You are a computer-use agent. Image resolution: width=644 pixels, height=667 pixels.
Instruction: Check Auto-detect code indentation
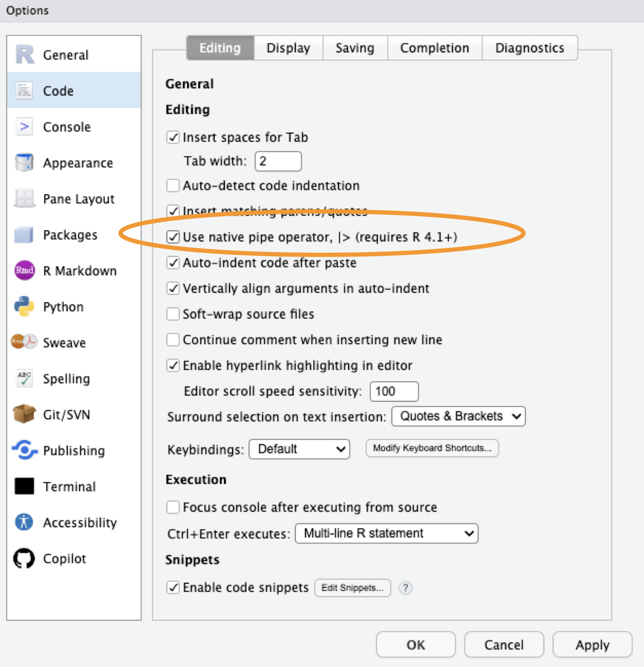[173, 186]
